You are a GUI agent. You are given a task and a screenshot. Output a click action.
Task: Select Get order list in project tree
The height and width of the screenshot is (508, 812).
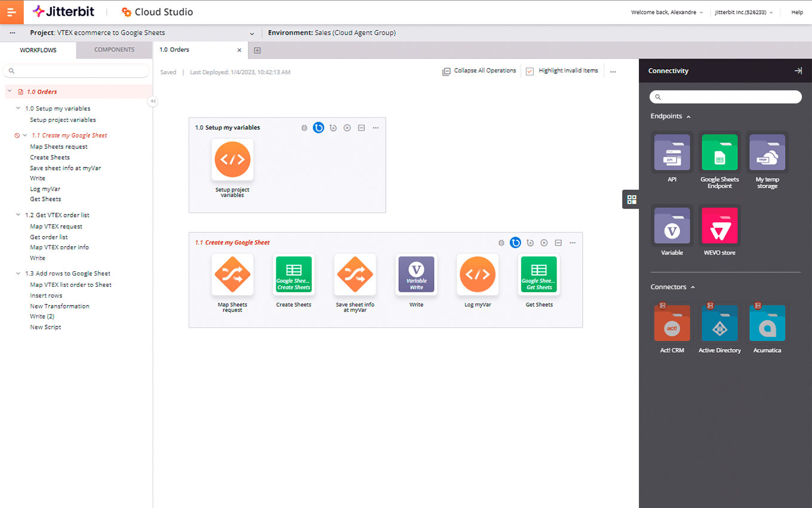[49, 237]
